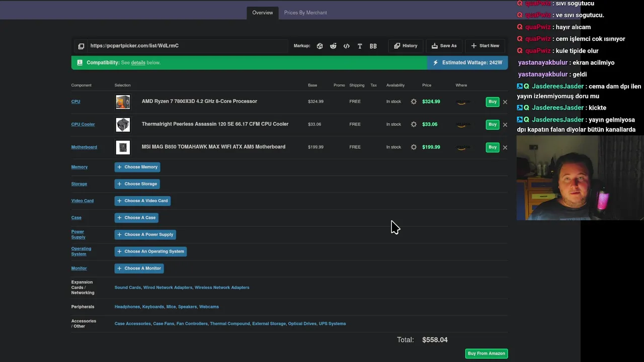Copy the list URL with the copy icon
Viewport: 644px width, 362px height.
tap(81, 46)
